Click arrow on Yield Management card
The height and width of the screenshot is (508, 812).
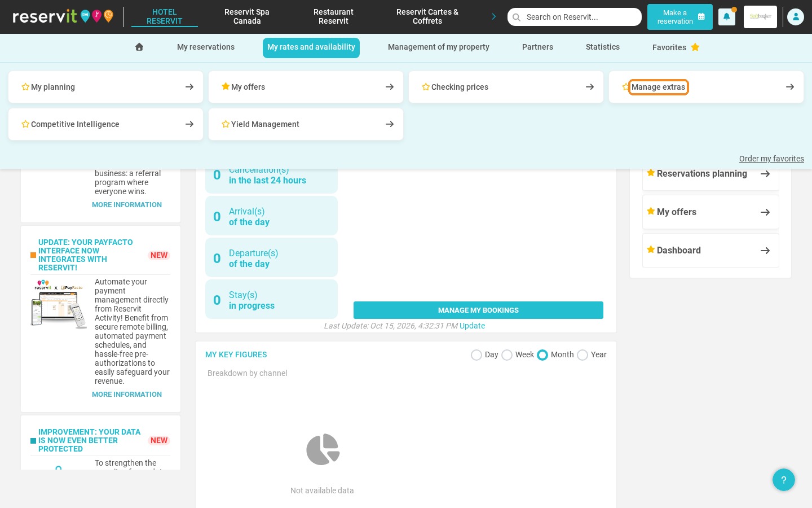(x=390, y=124)
